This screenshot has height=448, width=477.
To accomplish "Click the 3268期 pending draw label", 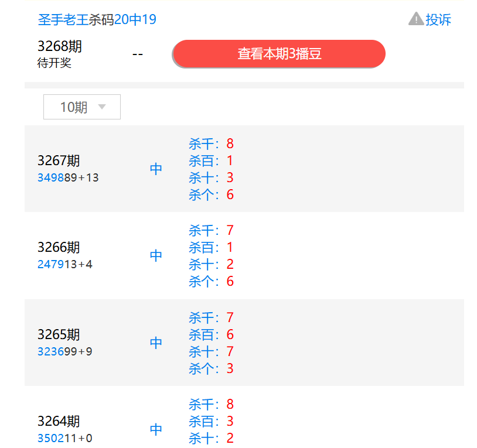I will coord(59,47).
